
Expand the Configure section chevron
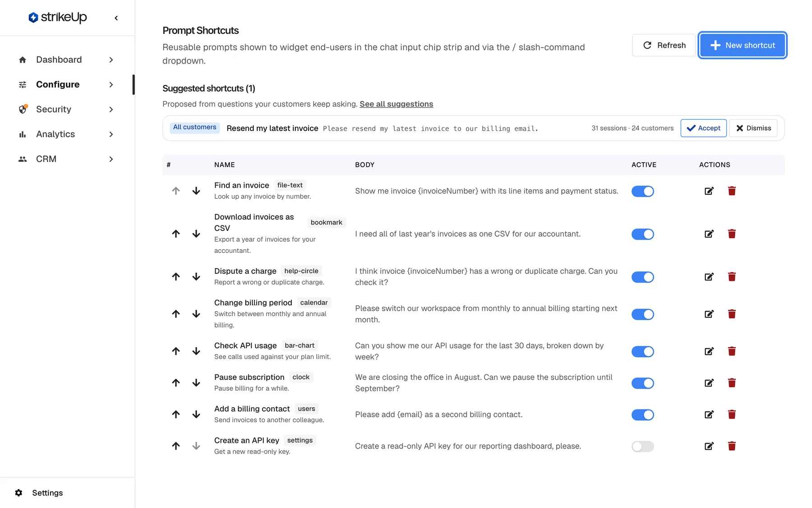click(x=111, y=84)
